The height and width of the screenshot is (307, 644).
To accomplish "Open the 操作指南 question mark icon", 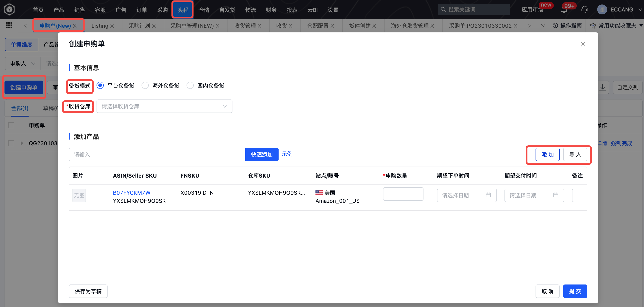I will [556, 25].
